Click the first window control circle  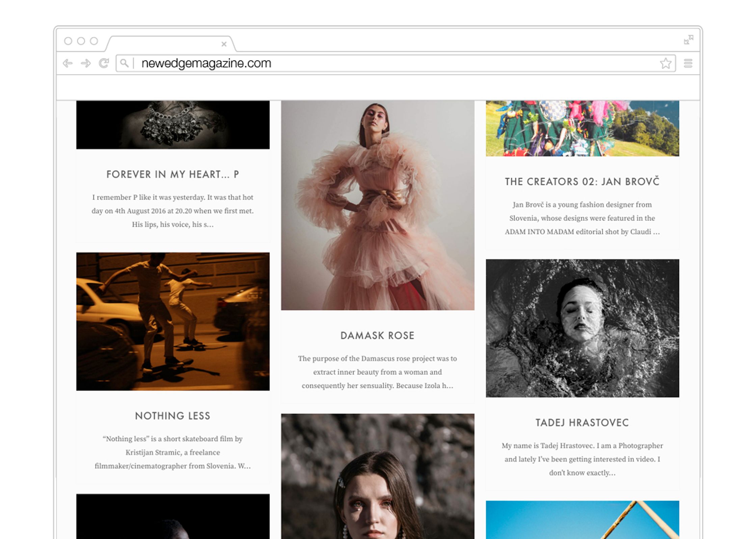(x=68, y=41)
